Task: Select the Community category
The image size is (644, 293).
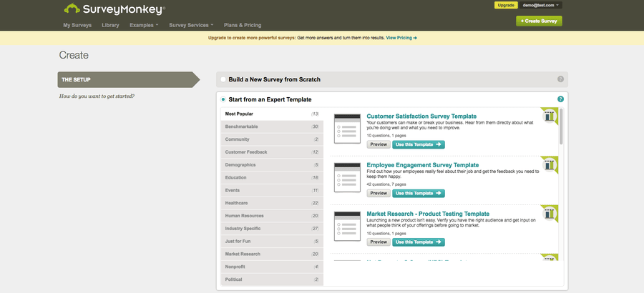Action: (x=272, y=139)
